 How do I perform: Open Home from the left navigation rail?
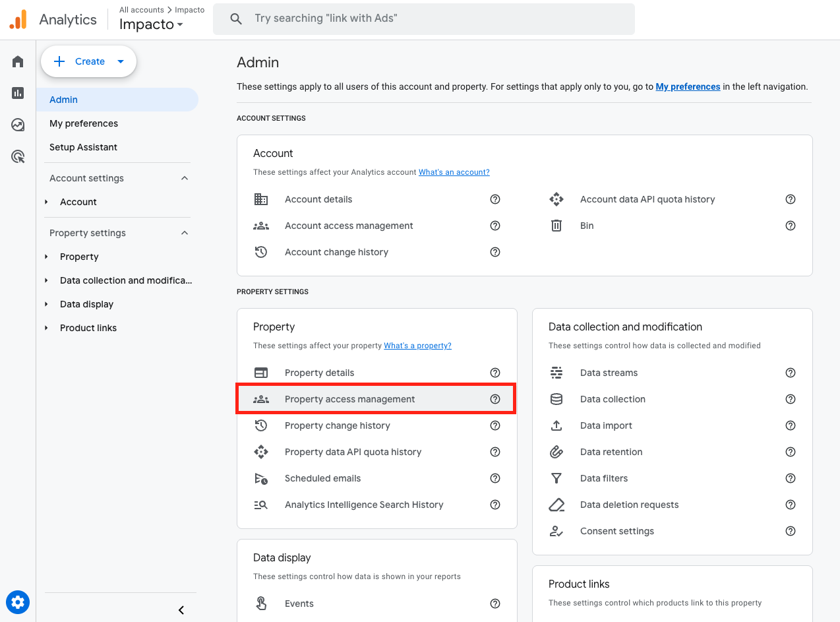pyautogui.click(x=18, y=62)
